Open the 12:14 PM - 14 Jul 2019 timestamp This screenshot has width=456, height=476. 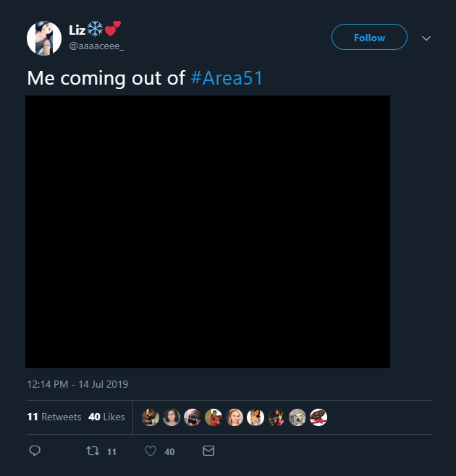pos(77,384)
